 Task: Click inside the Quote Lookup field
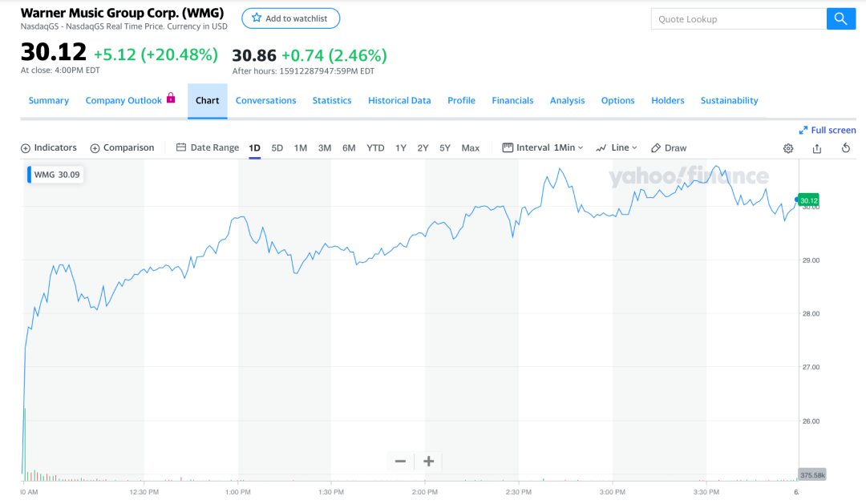click(739, 18)
